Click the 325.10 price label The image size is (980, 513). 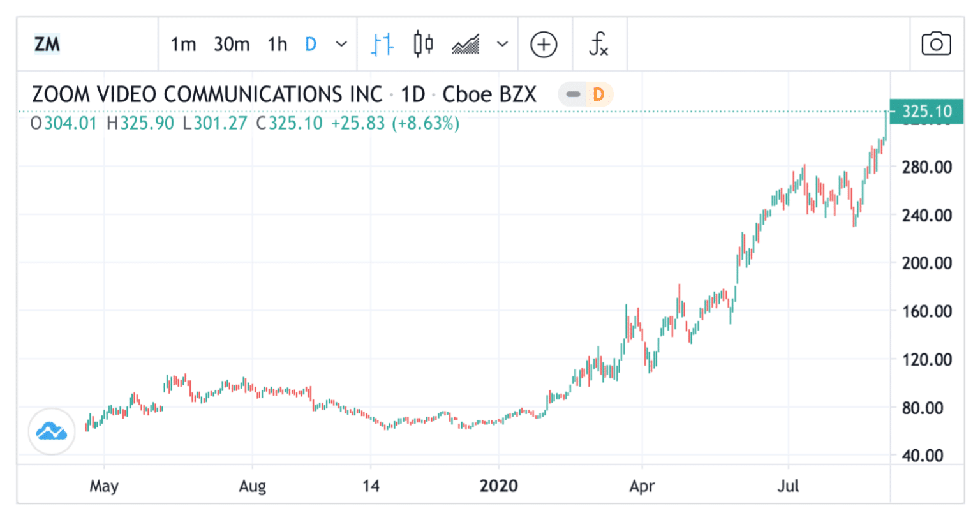[928, 110]
